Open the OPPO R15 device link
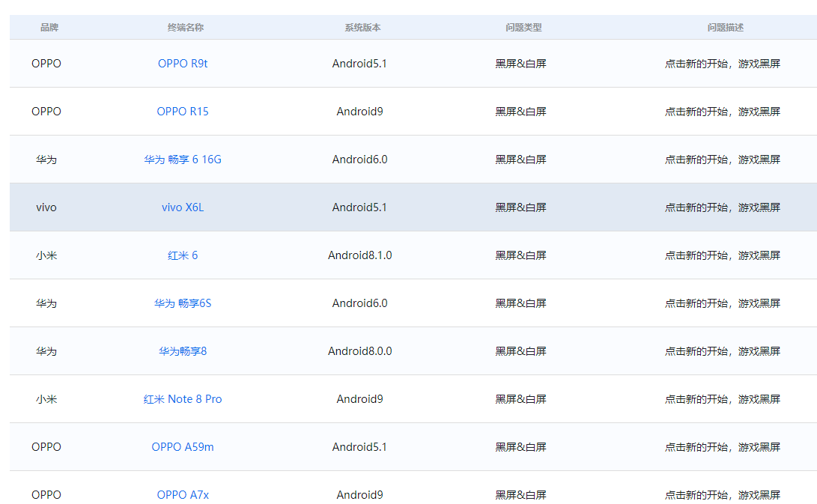 coord(183,111)
